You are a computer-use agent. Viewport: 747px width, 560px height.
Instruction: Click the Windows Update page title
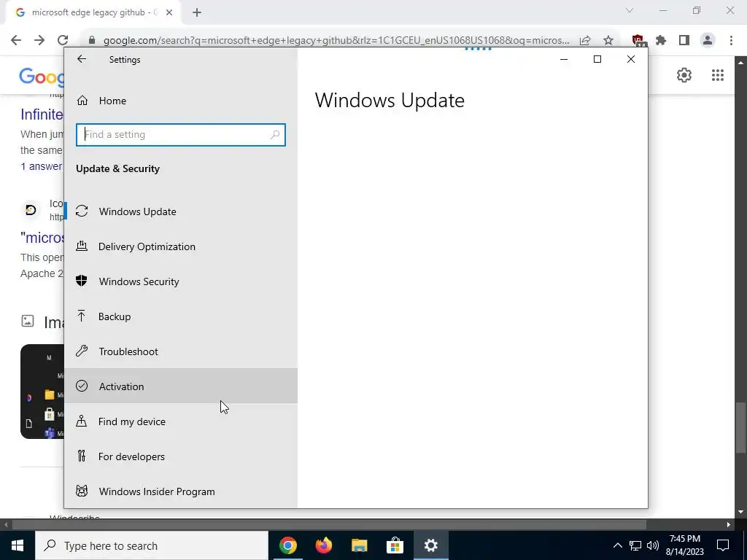pos(390,101)
